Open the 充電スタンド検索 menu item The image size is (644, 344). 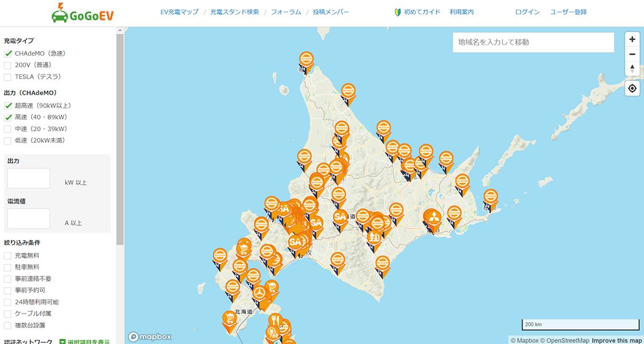(234, 12)
